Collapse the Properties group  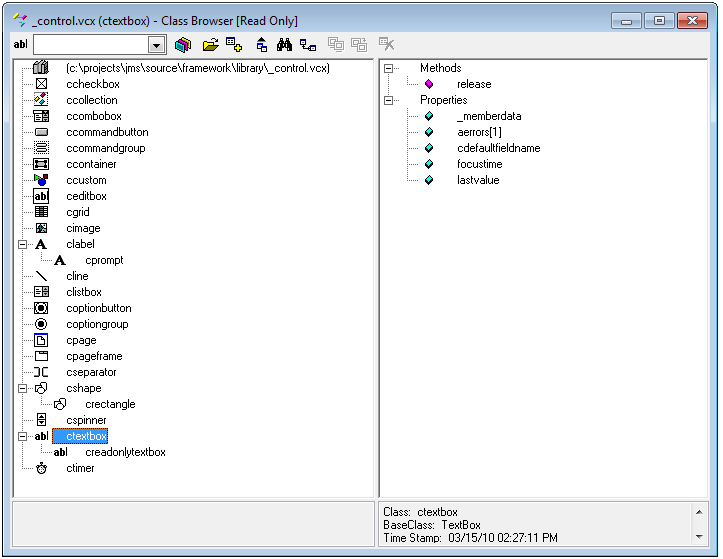tap(389, 100)
